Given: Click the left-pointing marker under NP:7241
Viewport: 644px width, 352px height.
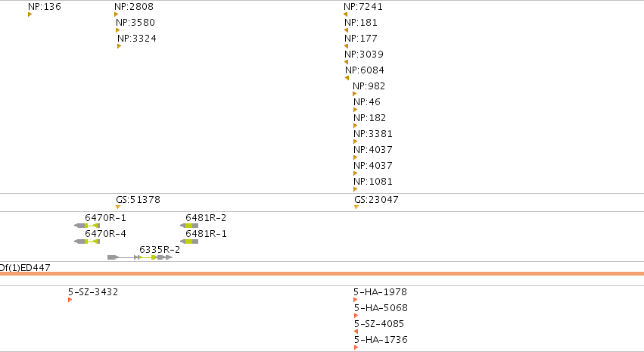Looking at the screenshot, I should click(x=345, y=14).
